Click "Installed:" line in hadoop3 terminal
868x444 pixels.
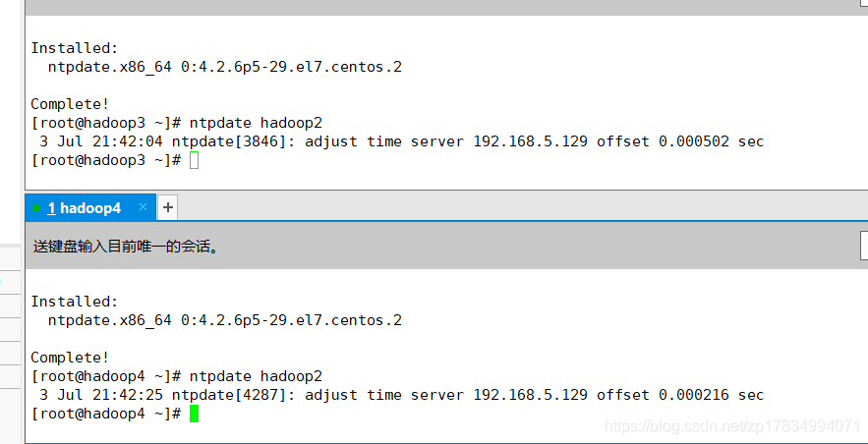75,47
